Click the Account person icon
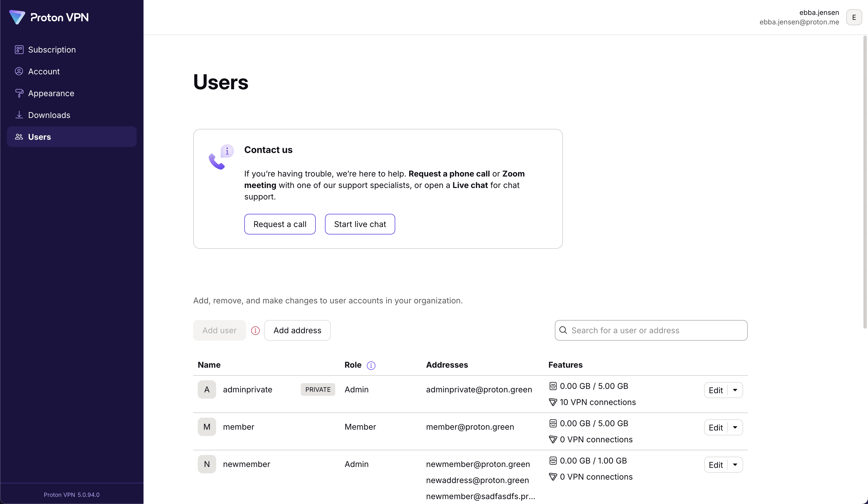Image resolution: width=868 pixels, height=504 pixels. [19, 71]
